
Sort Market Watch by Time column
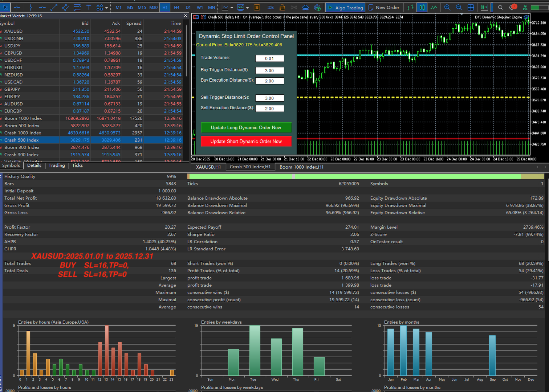176,23
